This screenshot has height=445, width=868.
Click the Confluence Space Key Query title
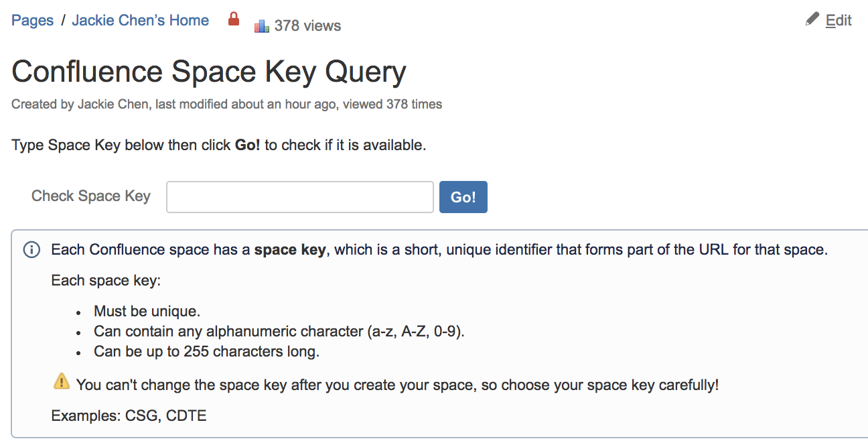click(209, 72)
